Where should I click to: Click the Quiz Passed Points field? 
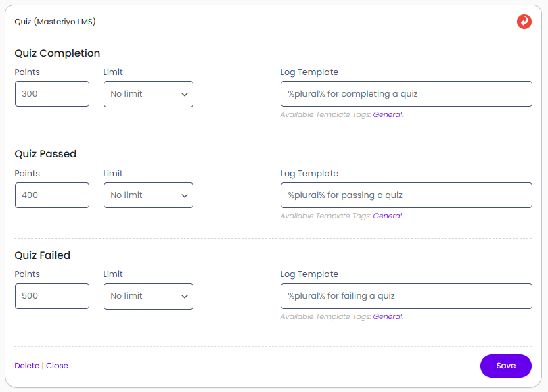pyautogui.click(x=52, y=195)
